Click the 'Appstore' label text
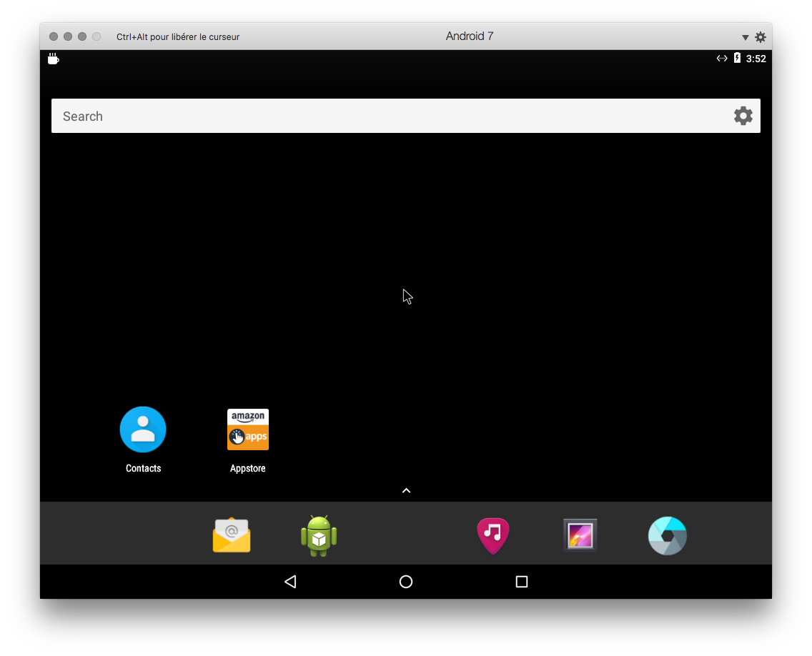812x656 pixels. tap(247, 468)
